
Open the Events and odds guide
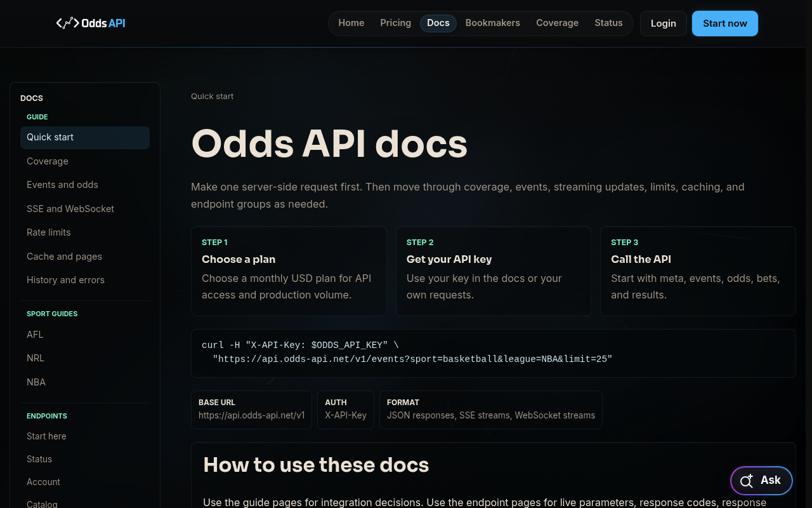pyautogui.click(x=85, y=185)
